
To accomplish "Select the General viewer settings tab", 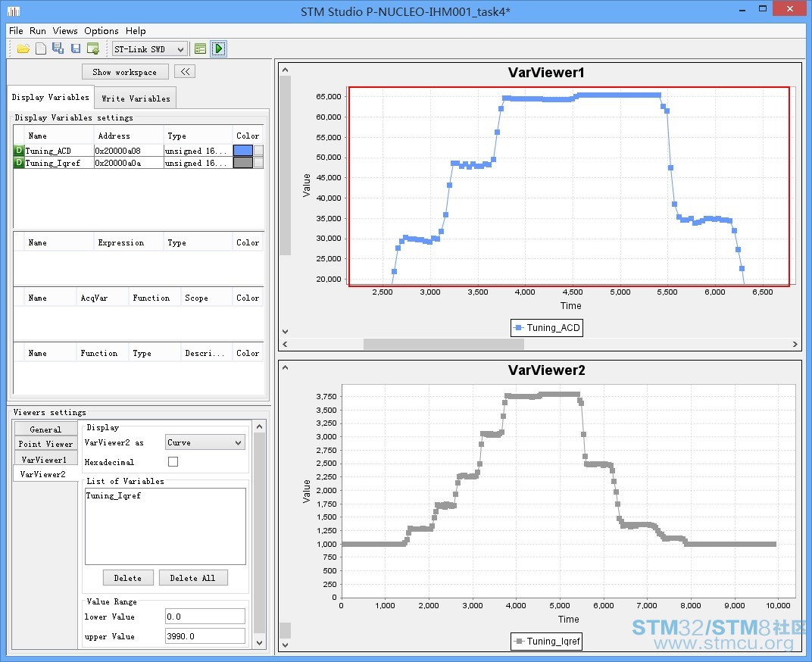I will coord(45,429).
